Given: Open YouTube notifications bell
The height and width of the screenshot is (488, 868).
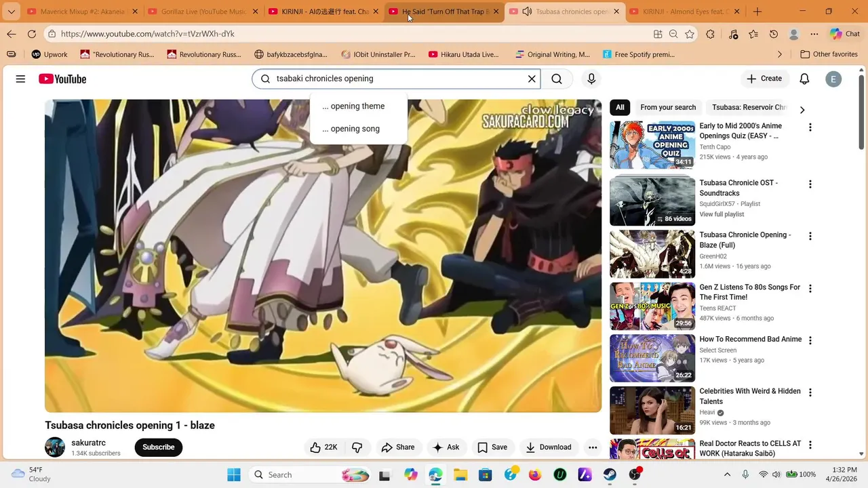Looking at the screenshot, I should pyautogui.click(x=804, y=79).
